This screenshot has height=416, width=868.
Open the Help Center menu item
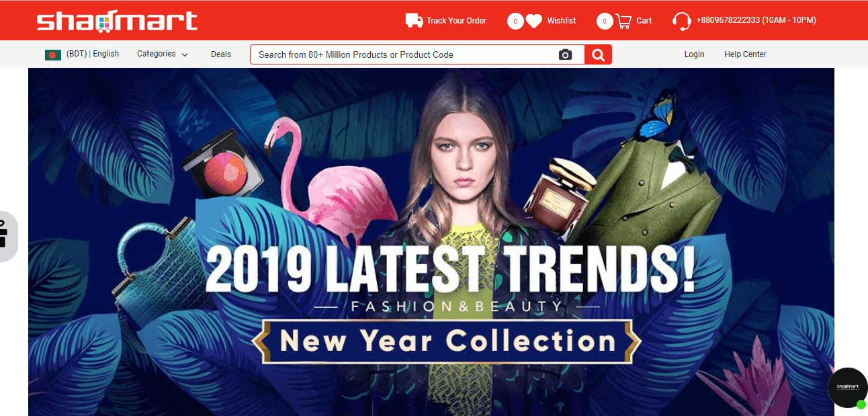(x=745, y=54)
